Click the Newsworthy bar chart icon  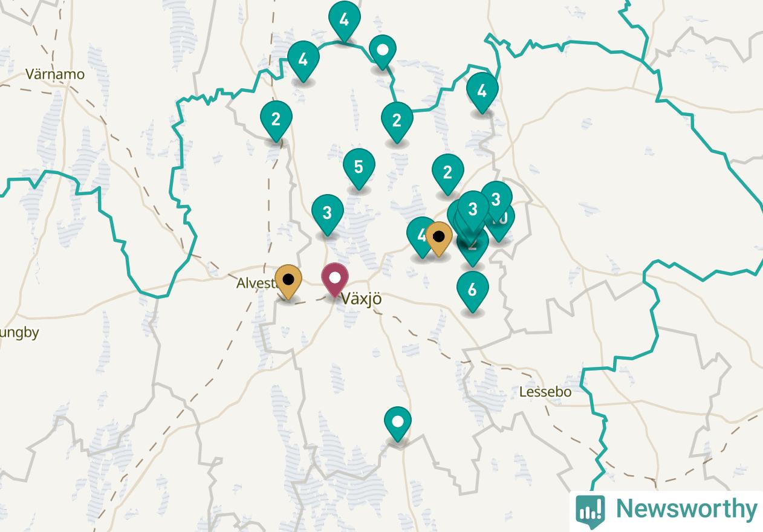pos(590,510)
